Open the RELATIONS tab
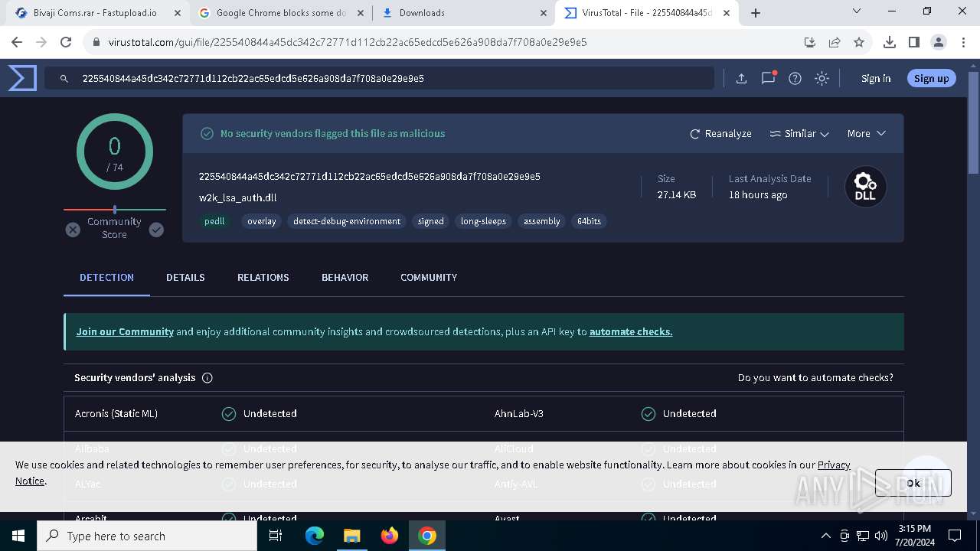Screen dimensions: 980x551 (x=263, y=277)
